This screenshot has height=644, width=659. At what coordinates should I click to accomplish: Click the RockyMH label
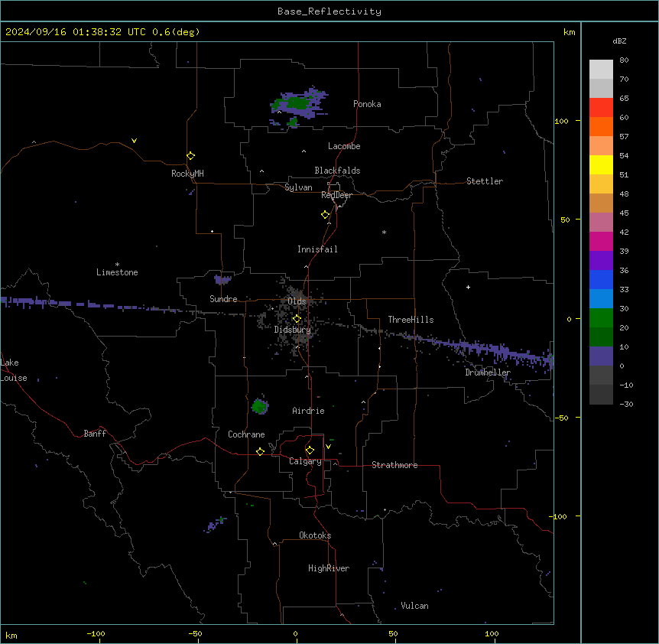click(x=187, y=174)
